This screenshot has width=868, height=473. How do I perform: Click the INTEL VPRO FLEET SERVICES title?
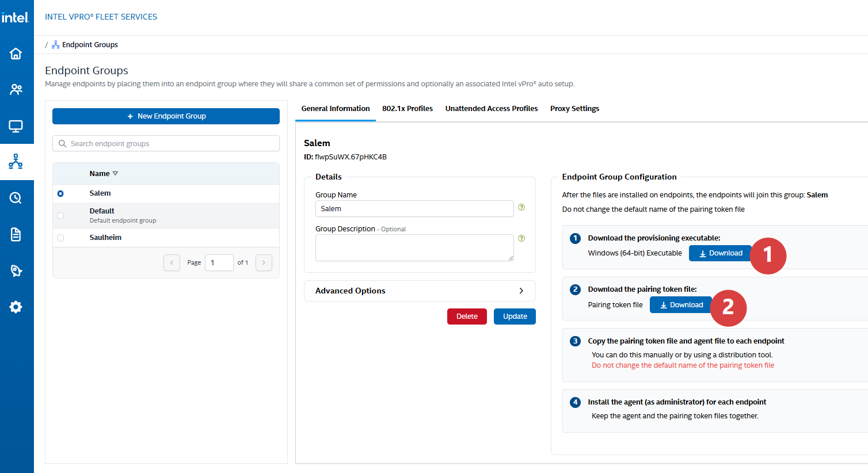point(101,17)
